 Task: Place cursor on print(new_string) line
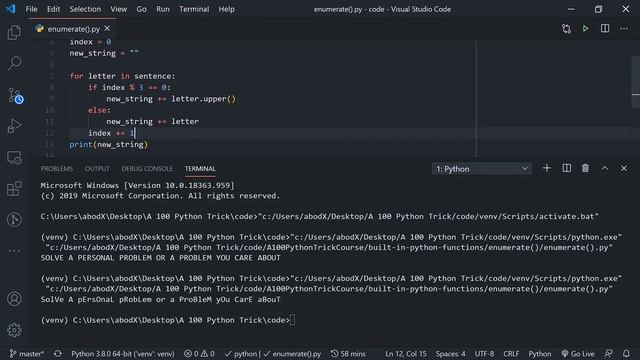tap(109, 144)
